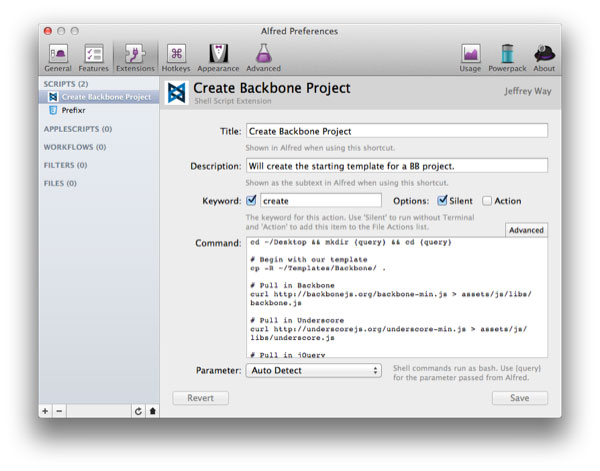Open the Appearance preferences pane
Viewport: 600px width, 471px height.
coord(218,58)
